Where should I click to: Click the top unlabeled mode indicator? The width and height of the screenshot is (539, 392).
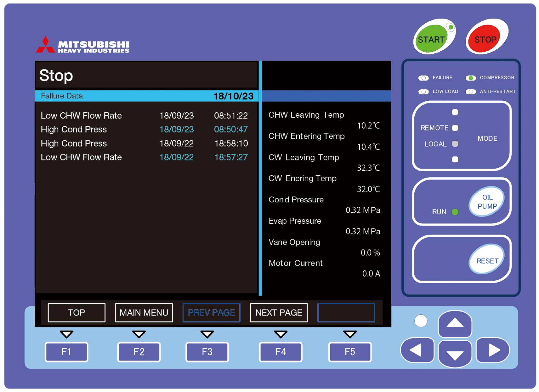(455, 112)
